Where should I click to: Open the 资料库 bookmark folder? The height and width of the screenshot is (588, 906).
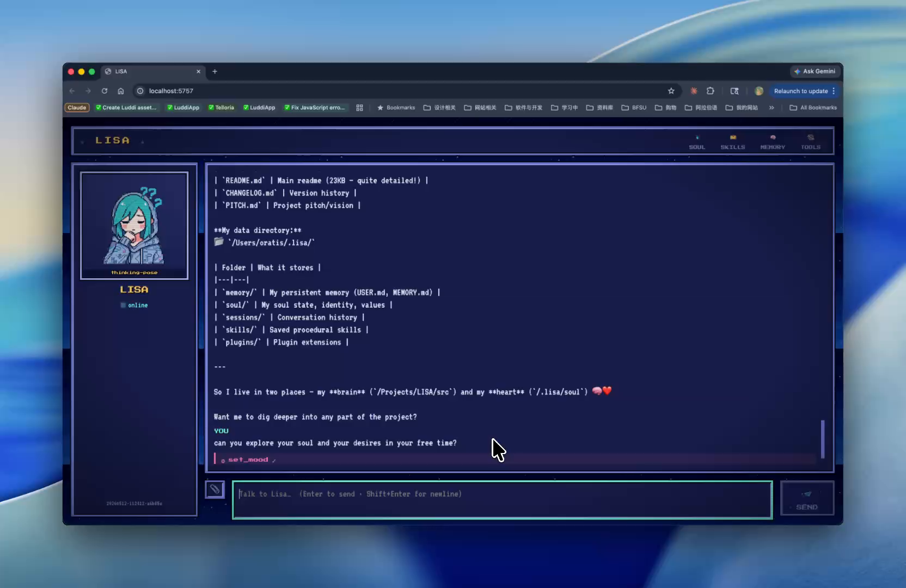(599, 108)
